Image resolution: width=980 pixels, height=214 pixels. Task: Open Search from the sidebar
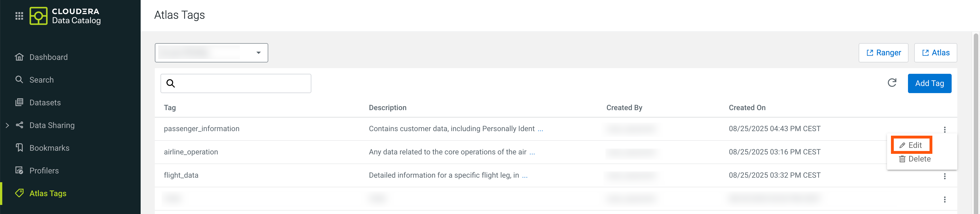[x=41, y=80]
